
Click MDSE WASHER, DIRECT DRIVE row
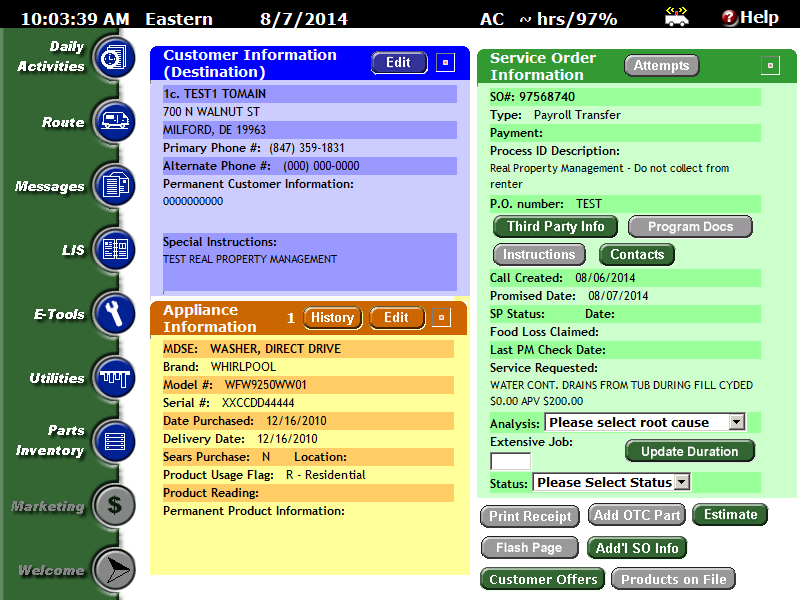click(x=308, y=348)
